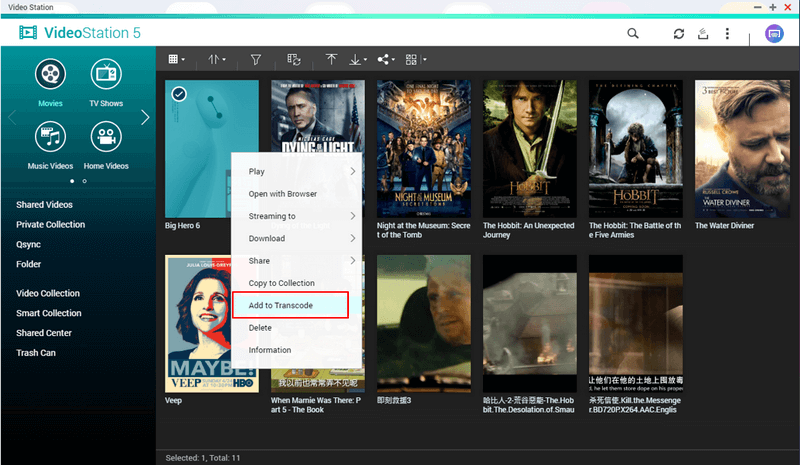Select Night at the Museum poster

[424, 149]
